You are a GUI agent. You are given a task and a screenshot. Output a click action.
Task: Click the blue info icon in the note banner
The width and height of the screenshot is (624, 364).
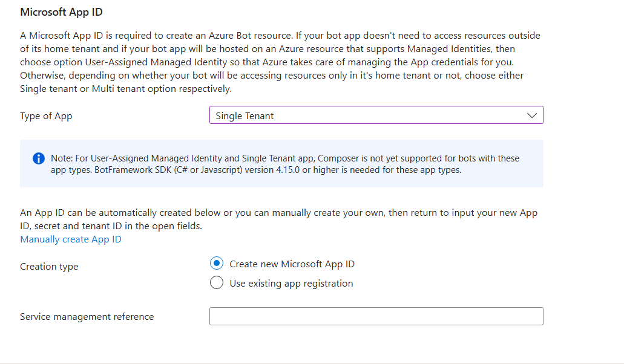pyautogui.click(x=38, y=158)
